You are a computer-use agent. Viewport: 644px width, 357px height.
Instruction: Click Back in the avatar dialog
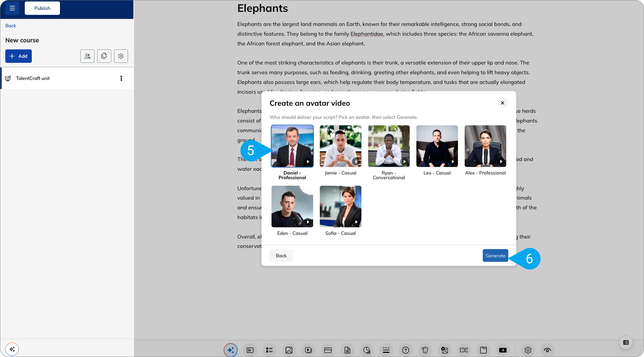[x=281, y=256]
